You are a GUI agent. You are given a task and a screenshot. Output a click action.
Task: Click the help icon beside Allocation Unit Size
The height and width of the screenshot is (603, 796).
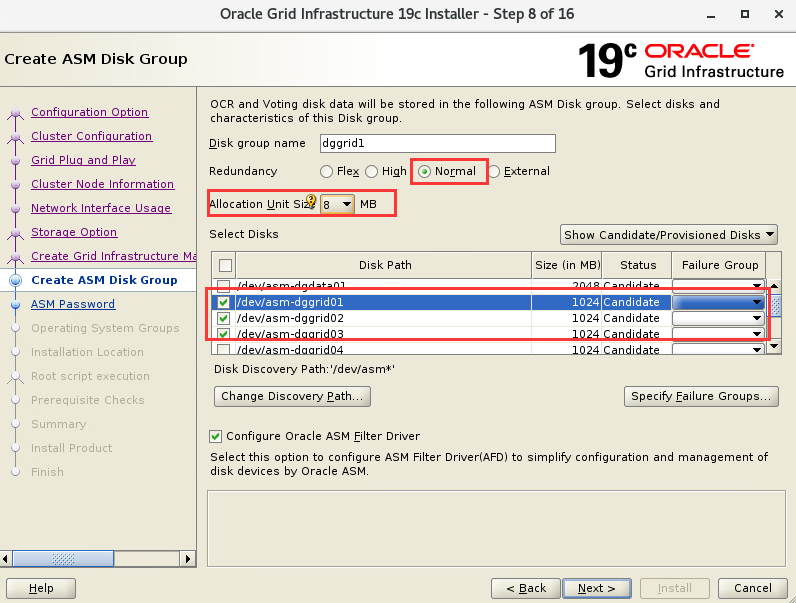click(x=311, y=201)
